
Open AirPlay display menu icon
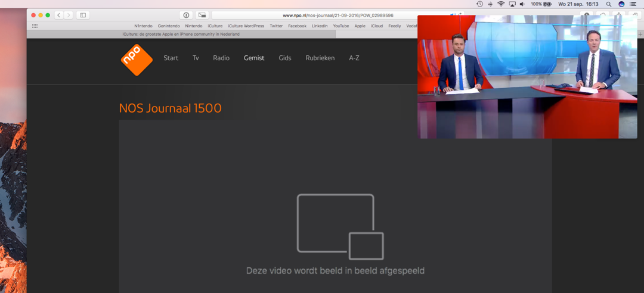pos(512,4)
